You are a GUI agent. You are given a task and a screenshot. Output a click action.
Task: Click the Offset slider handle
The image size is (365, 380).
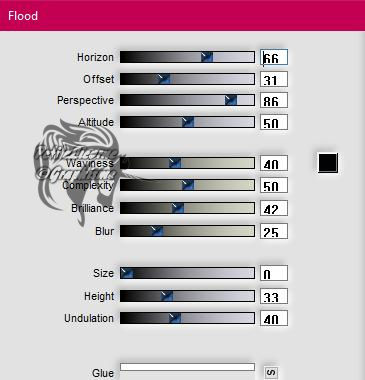click(164, 79)
